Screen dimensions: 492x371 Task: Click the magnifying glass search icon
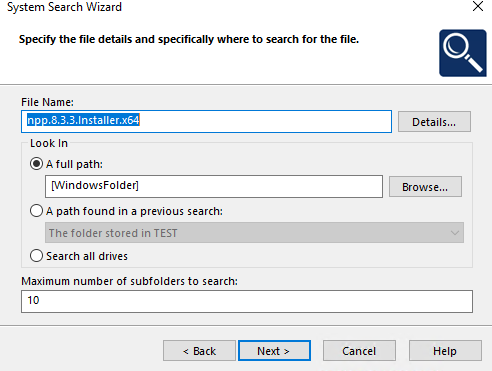pyautogui.click(x=463, y=53)
